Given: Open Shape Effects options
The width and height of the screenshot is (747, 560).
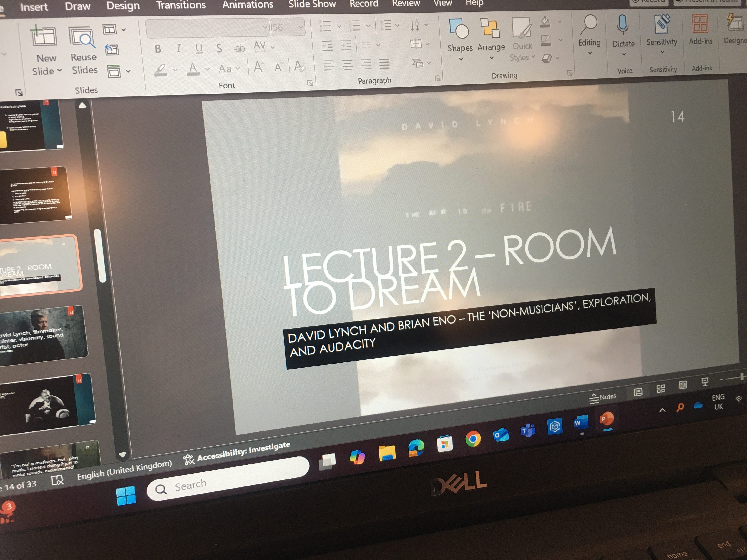Looking at the screenshot, I should tap(550, 58).
